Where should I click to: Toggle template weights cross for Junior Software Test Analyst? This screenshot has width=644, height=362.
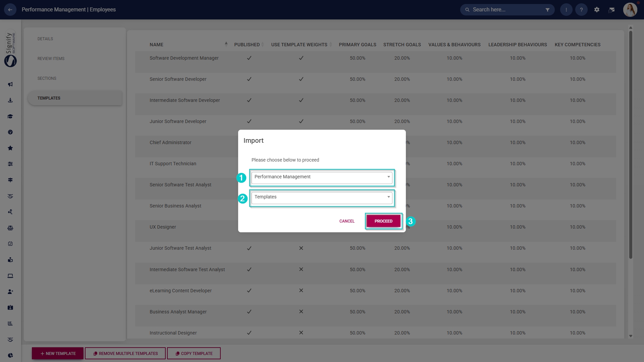[x=301, y=248]
